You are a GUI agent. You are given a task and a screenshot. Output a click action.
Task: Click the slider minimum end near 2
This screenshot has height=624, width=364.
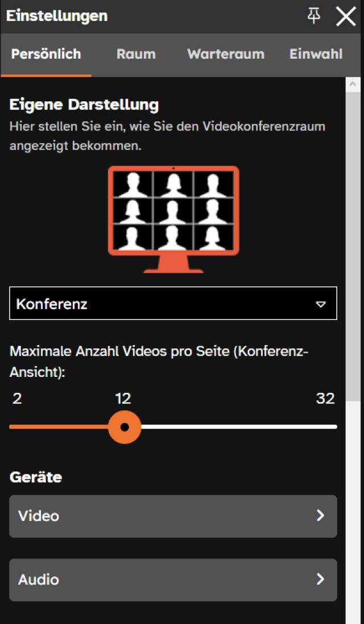(x=11, y=426)
